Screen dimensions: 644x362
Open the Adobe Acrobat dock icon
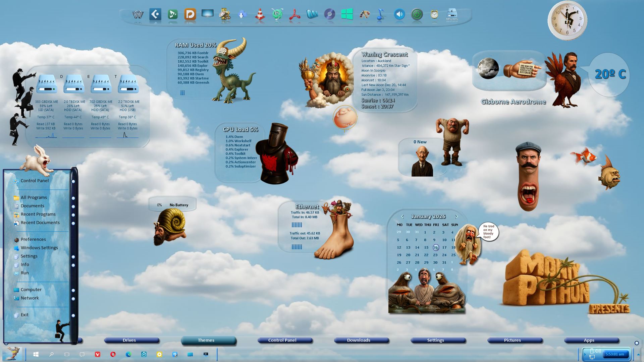pyautogui.click(x=294, y=14)
